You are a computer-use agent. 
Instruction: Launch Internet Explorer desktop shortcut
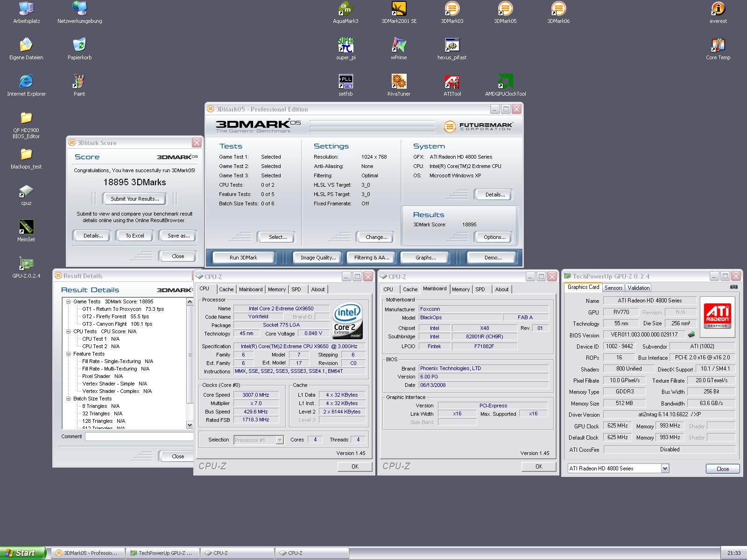26,85
